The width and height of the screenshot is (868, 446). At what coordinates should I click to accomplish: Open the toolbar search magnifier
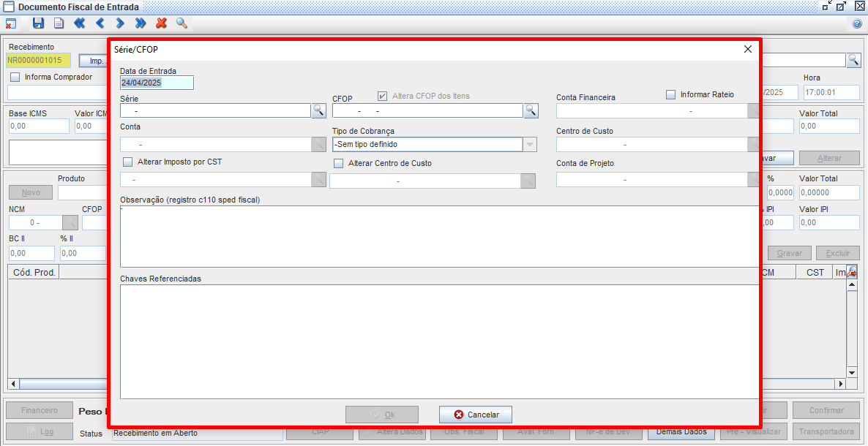tap(182, 23)
